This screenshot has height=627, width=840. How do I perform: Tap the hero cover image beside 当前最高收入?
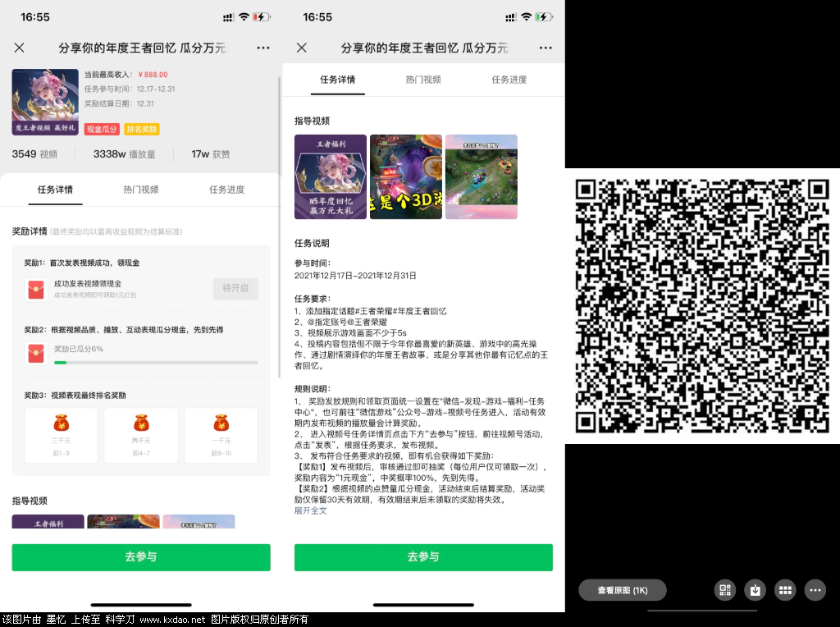pyautogui.click(x=45, y=102)
